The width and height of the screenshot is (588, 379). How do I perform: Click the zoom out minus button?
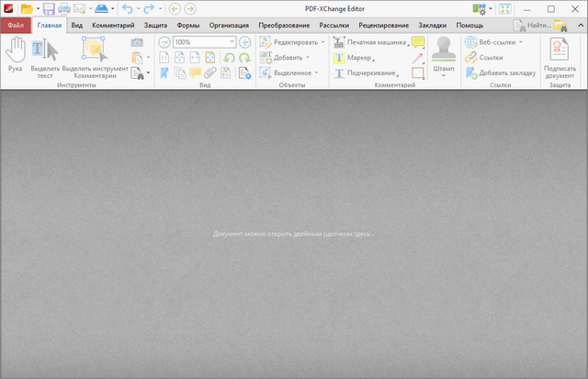click(163, 42)
